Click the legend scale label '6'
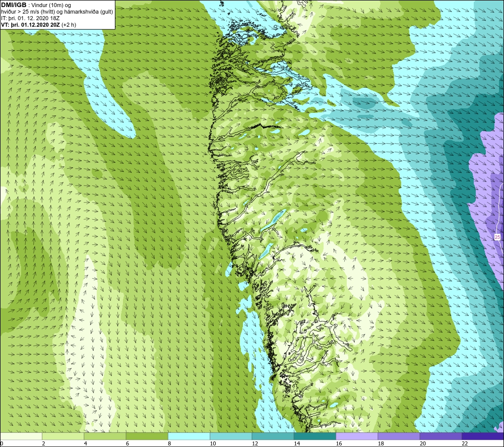The height and width of the screenshot is (447, 504). pyautogui.click(x=128, y=444)
